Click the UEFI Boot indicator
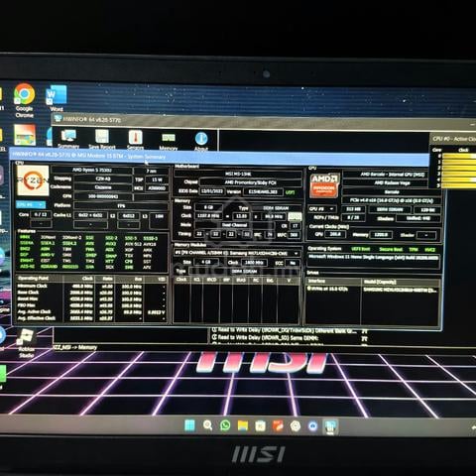476x476 pixels. pos(361,249)
